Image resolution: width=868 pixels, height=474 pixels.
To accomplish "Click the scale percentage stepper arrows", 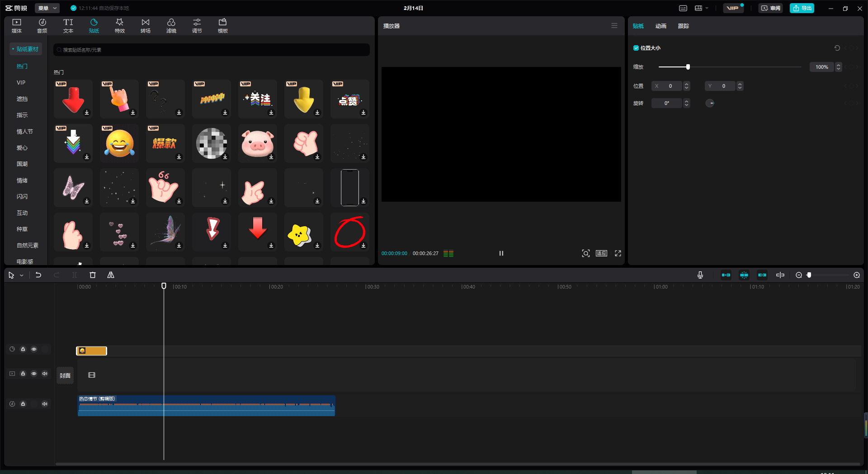I will (839, 67).
